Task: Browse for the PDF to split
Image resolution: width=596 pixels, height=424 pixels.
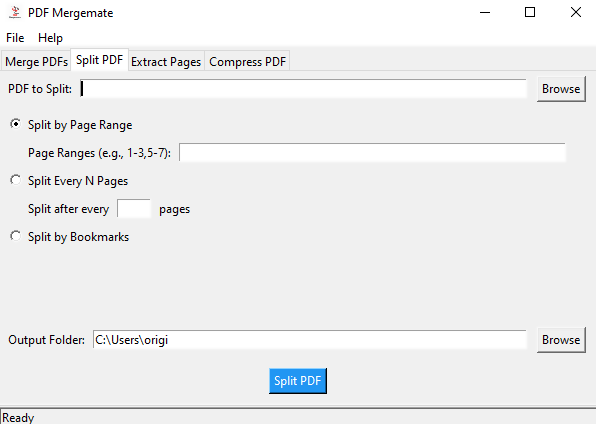Action: click(x=561, y=89)
